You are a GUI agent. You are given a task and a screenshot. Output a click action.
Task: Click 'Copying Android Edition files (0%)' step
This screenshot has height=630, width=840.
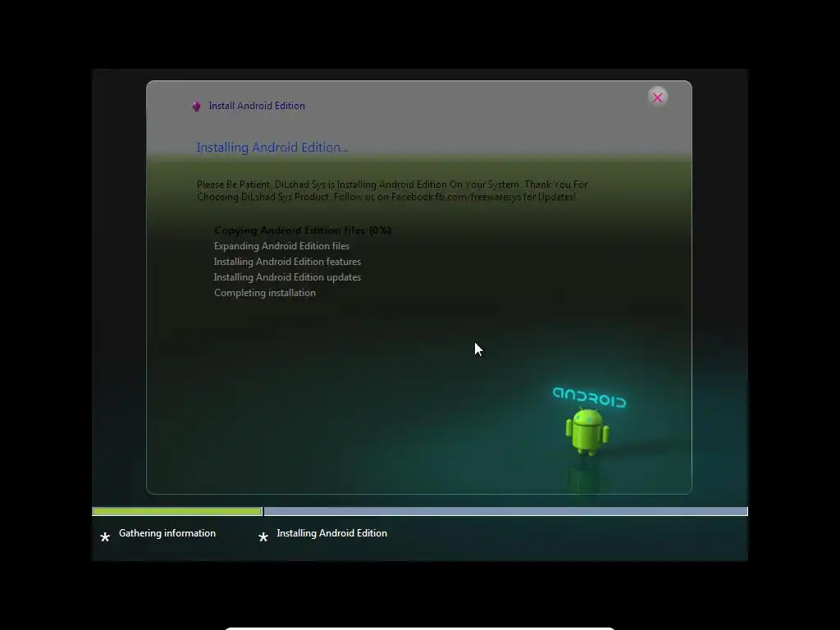coord(303,231)
